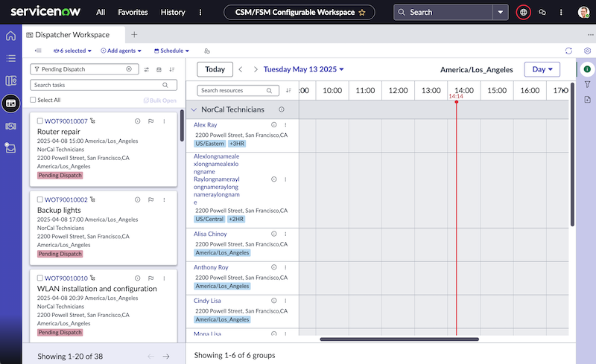Image resolution: width=596 pixels, height=364 pixels.
Task: Select the Dispatcher Workspace sidebar icon
Action: (10, 103)
